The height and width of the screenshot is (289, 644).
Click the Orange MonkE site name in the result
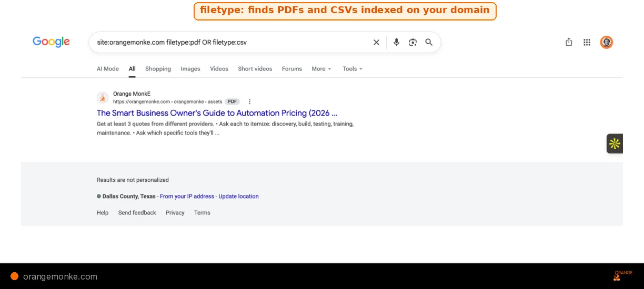(x=132, y=94)
